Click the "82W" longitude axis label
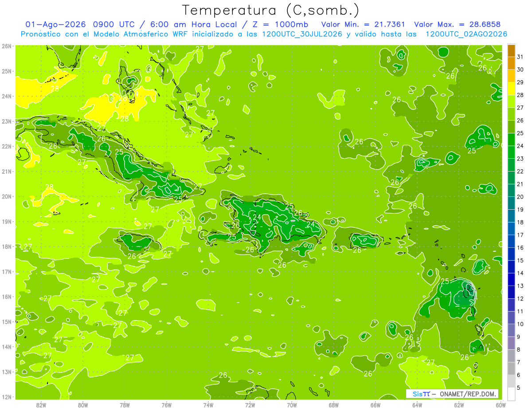 point(41,405)
